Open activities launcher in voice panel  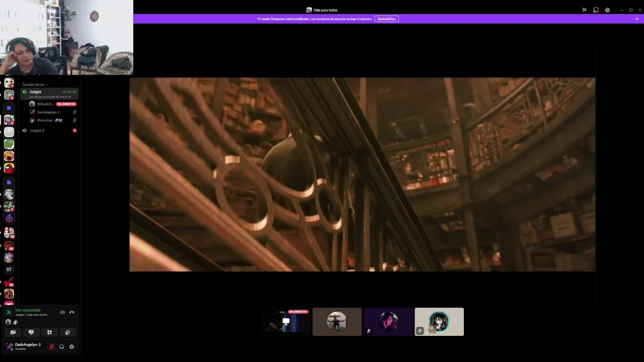pos(49,332)
